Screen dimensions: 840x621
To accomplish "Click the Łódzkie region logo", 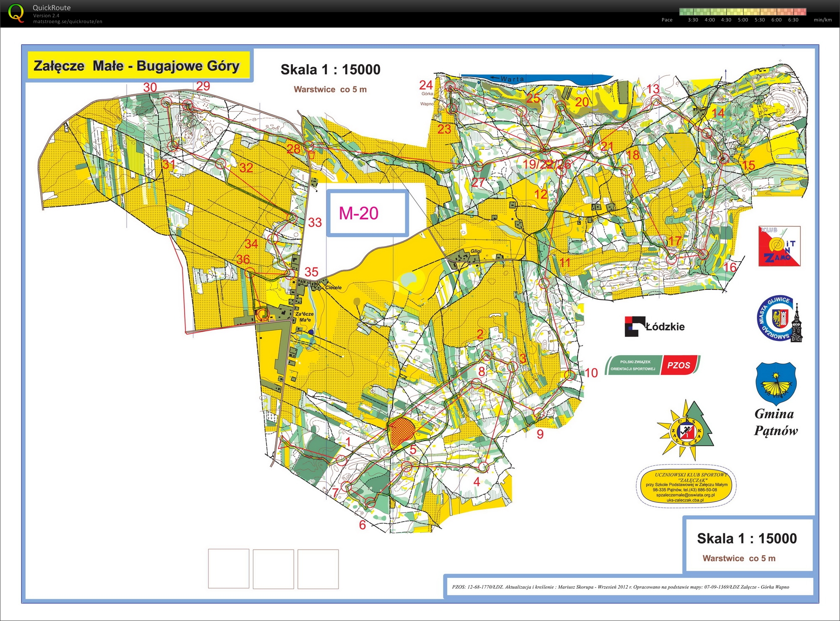I will pyautogui.click(x=655, y=327).
